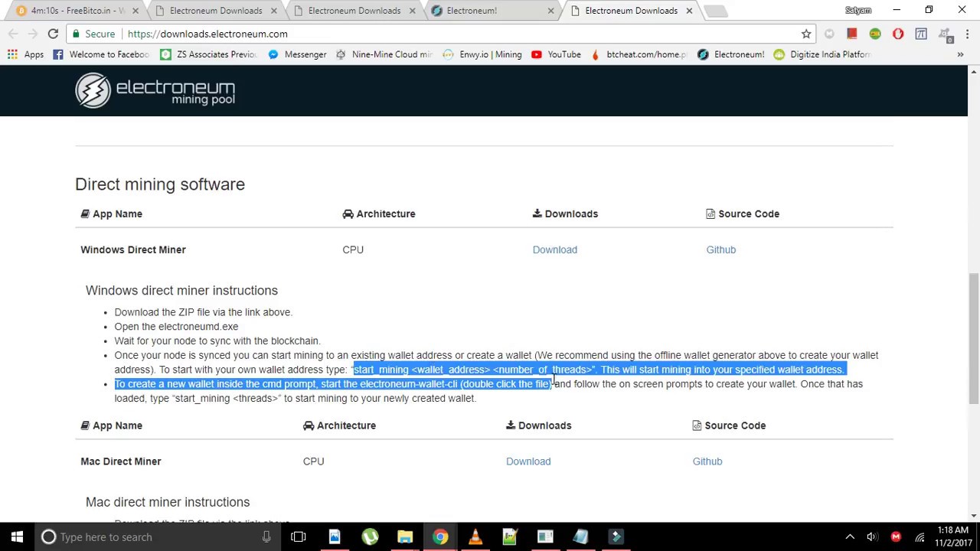Open the btcheat.com bookmark
Viewport: 980px width, 551px height.
[639, 54]
